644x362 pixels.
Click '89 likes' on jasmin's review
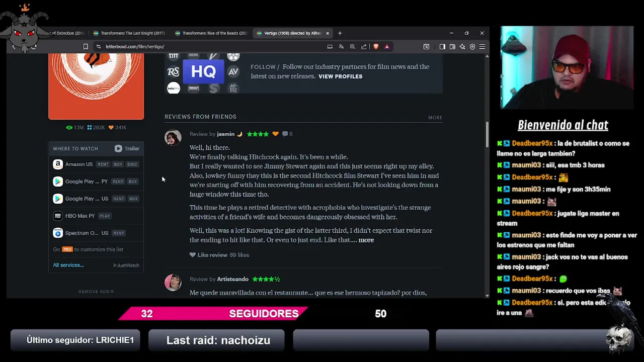click(239, 255)
